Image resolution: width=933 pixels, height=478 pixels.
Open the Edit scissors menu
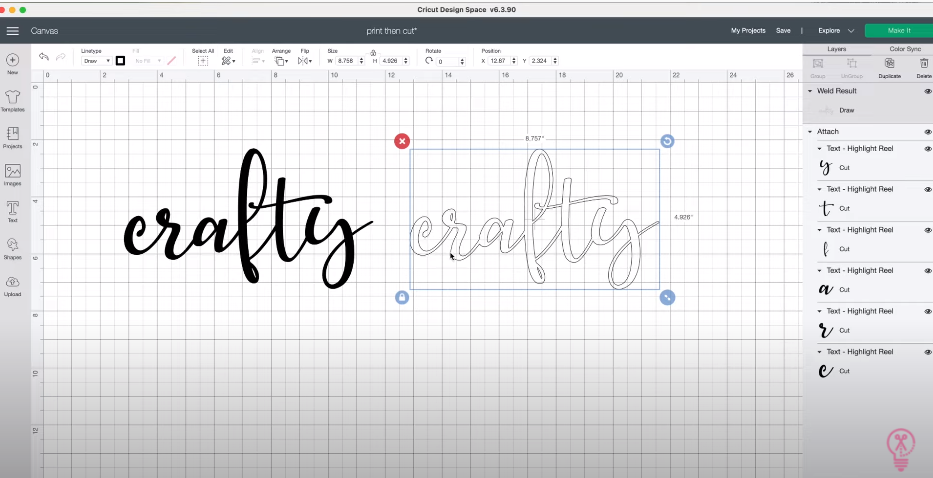pos(228,61)
